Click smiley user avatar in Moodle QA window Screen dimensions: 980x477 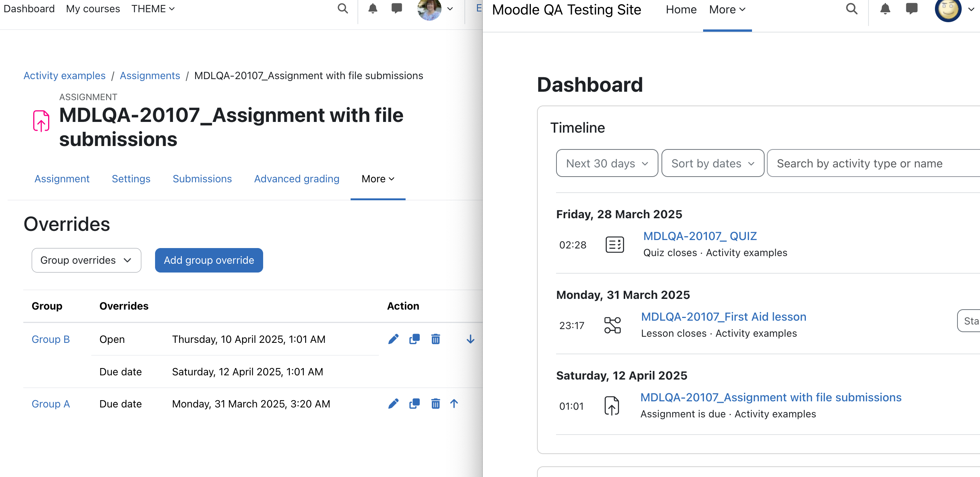948,10
